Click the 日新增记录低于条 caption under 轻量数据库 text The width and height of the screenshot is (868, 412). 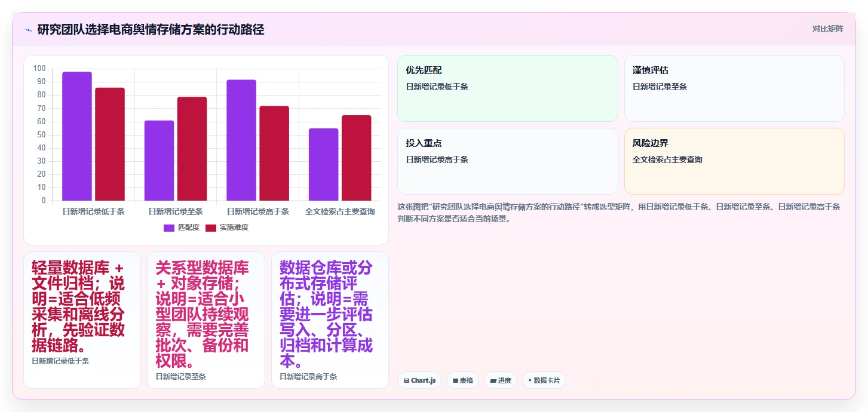point(60,361)
